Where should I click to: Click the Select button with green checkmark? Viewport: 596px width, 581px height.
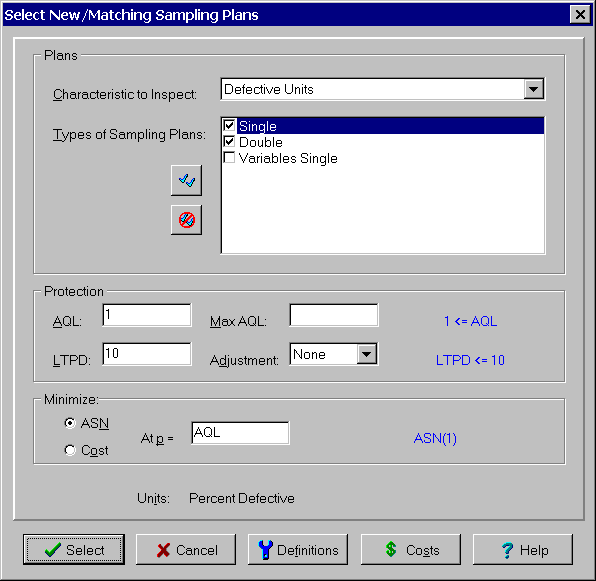(x=74, y=549)
